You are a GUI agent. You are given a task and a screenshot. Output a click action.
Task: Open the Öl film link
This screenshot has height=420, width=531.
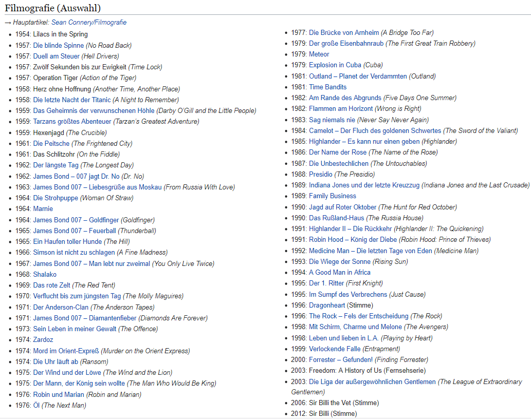[36, 405]
